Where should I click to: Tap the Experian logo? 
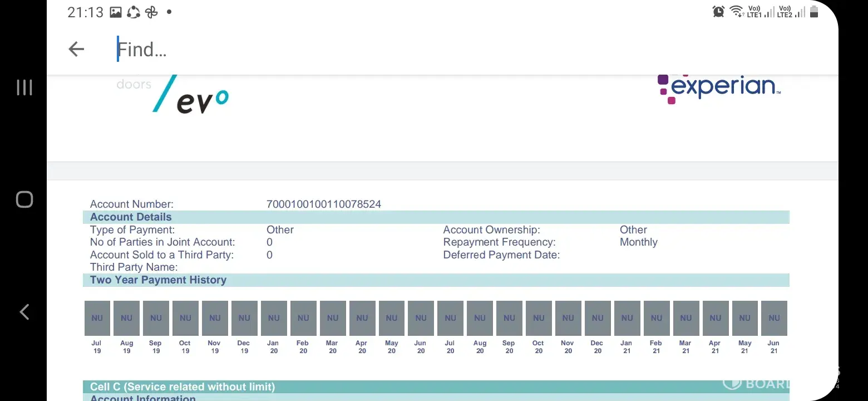click(719, 88)
